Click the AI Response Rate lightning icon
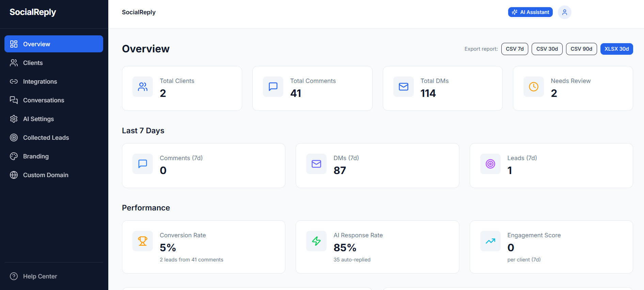Viewport: 644px width, 290px height. 316,241
